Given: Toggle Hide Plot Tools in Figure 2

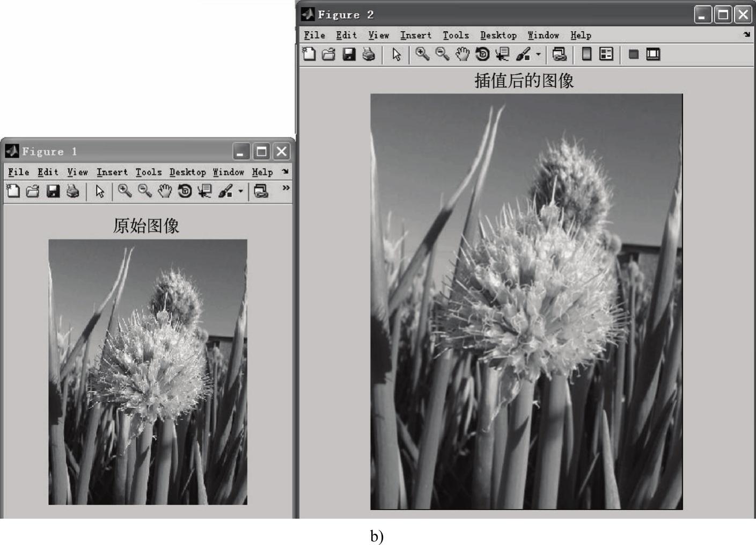Looking at the screenshot, I should pos(634,54).
